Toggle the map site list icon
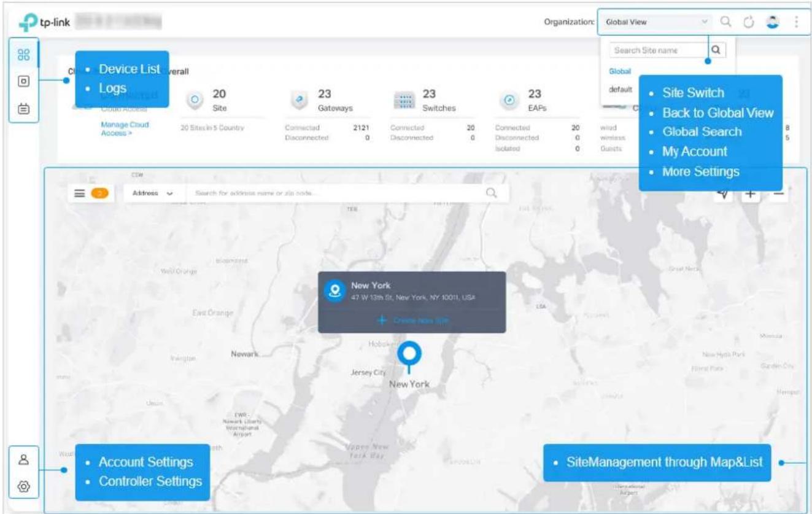 point(79,193)
